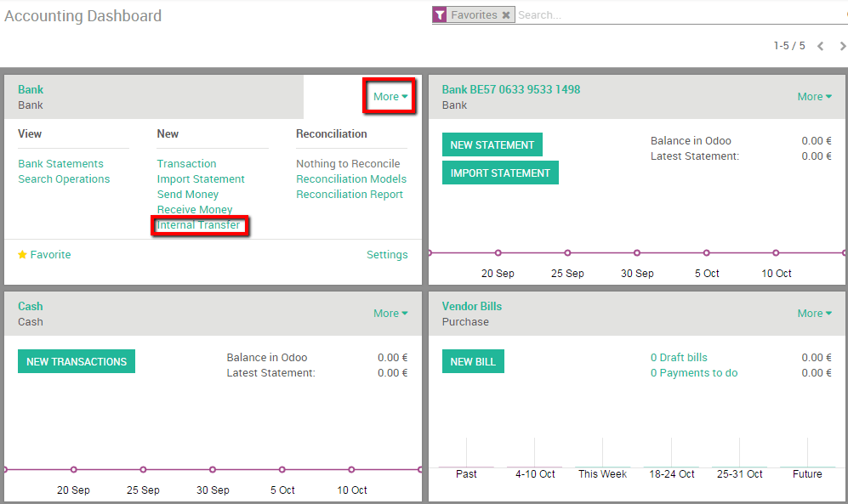Click the Favorites filter funnel icon
The image size is (848, 504).
440,14
